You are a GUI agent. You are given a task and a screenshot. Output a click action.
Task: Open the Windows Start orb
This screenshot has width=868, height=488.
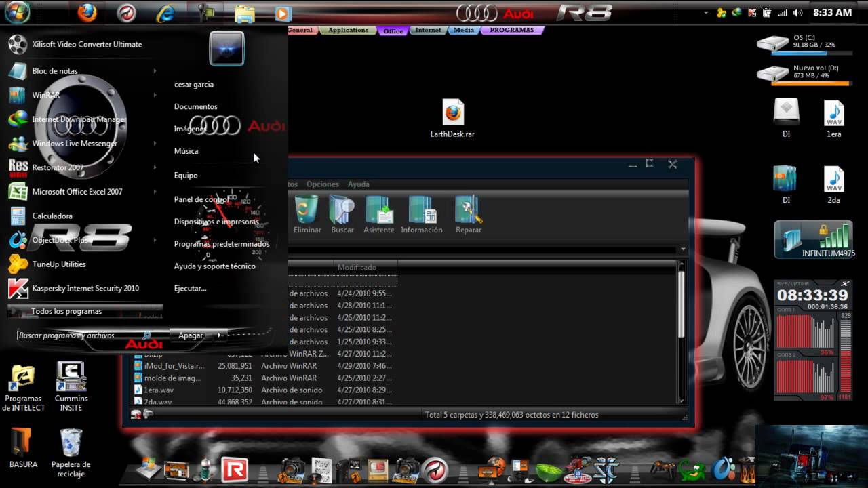[x=17, y=12]
